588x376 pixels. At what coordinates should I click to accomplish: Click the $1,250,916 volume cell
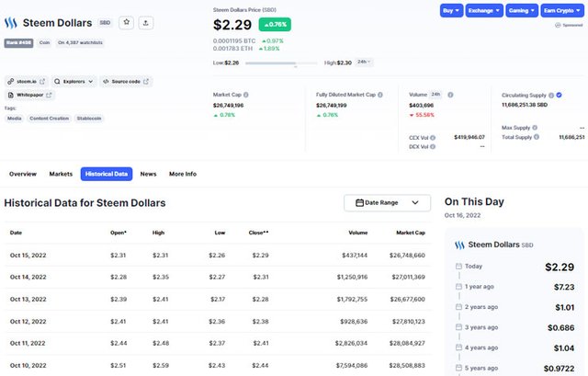click(x=352, y=277)
